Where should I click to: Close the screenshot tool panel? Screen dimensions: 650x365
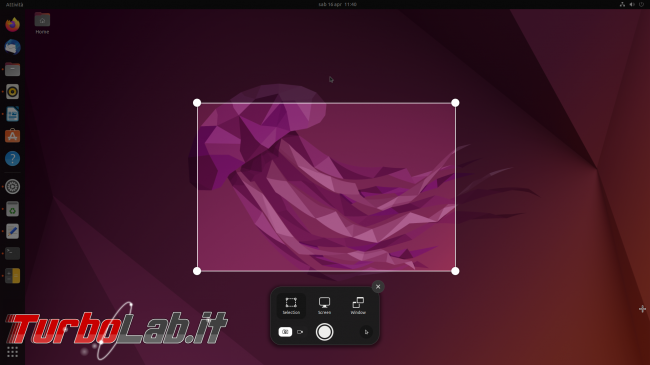tap(378, 287)
